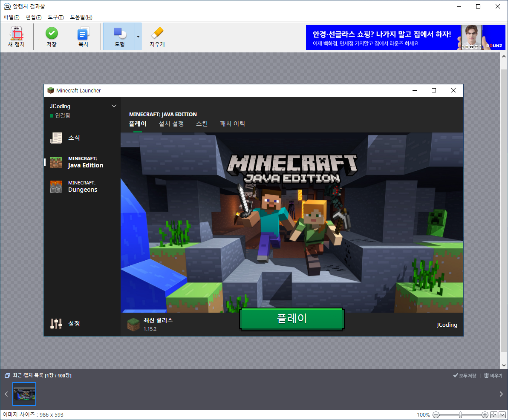Save the capture with 저장 button
This screenshot has width=508, height=420.
52,37
